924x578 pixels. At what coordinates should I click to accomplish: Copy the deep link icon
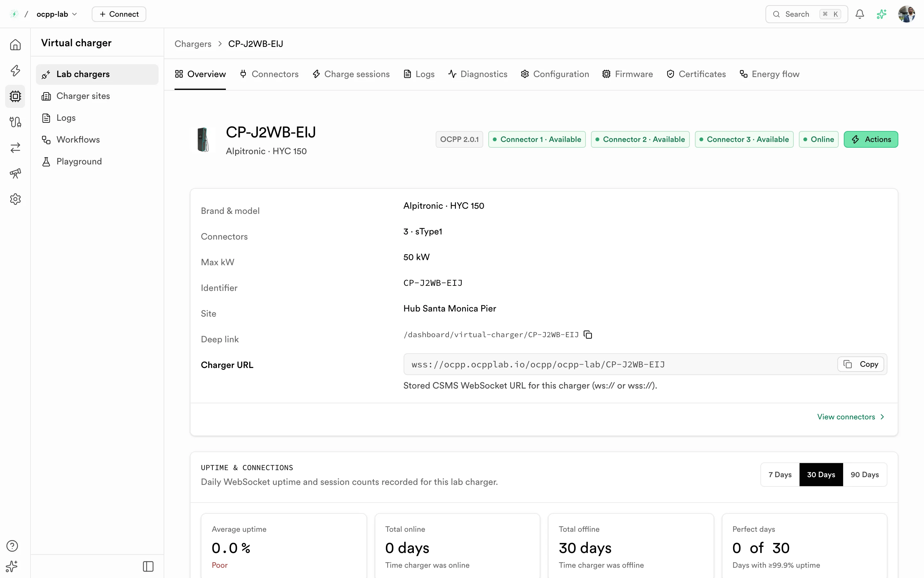[588, 335]
